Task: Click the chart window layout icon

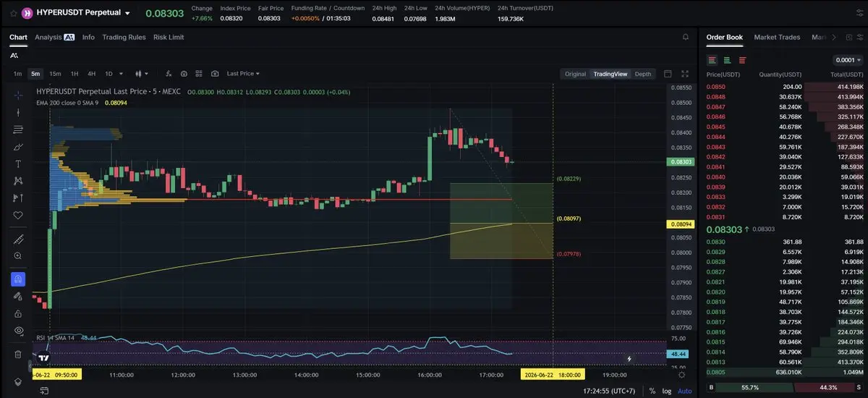Action: (668, 74)
